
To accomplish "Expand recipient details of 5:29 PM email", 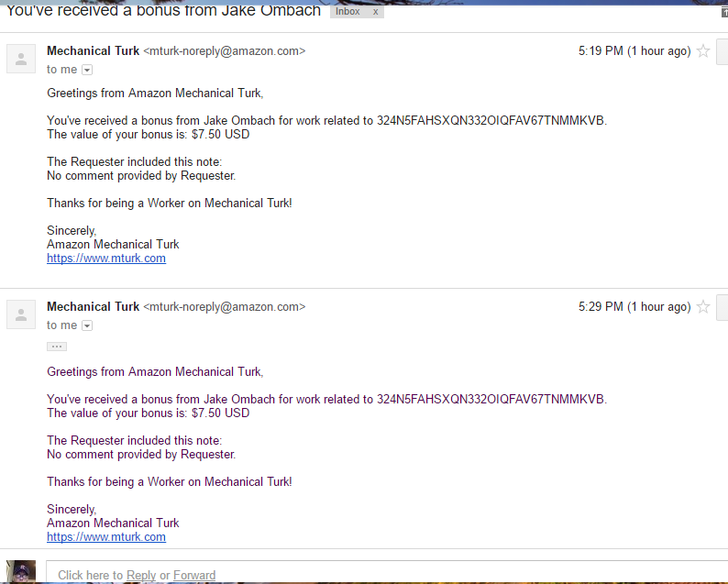I will click(x=87, y=325).
